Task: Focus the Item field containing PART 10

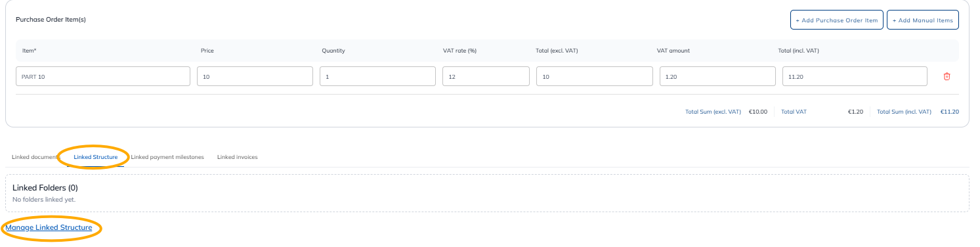Action: point(103,76)
